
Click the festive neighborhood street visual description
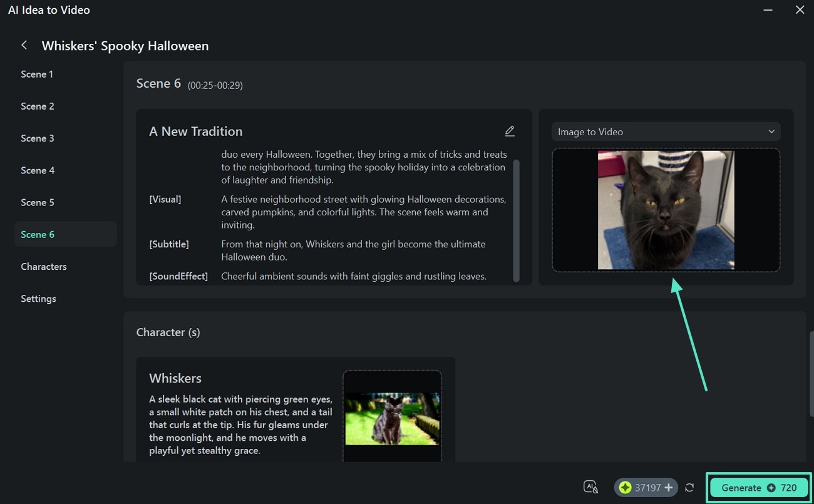364,212
